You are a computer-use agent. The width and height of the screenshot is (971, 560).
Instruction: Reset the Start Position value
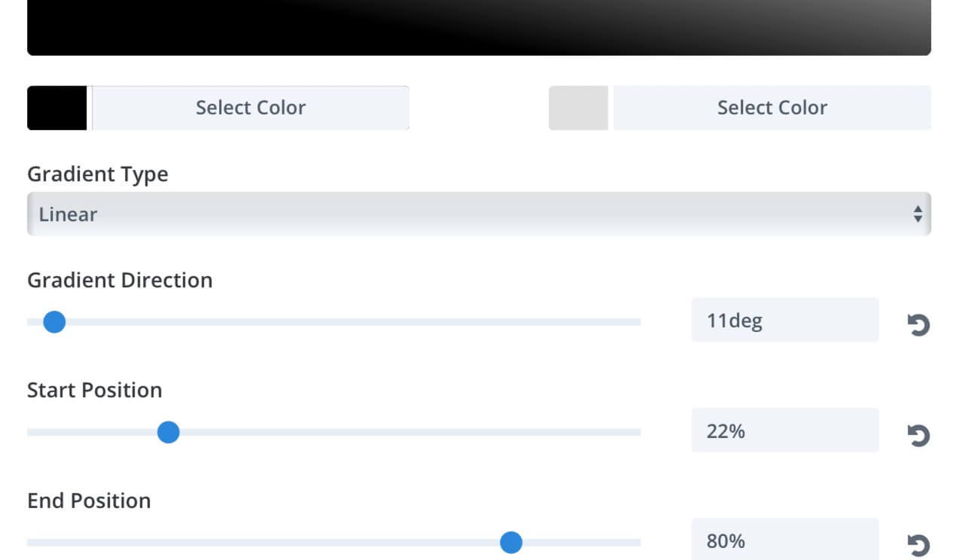[x=918, y=436]
